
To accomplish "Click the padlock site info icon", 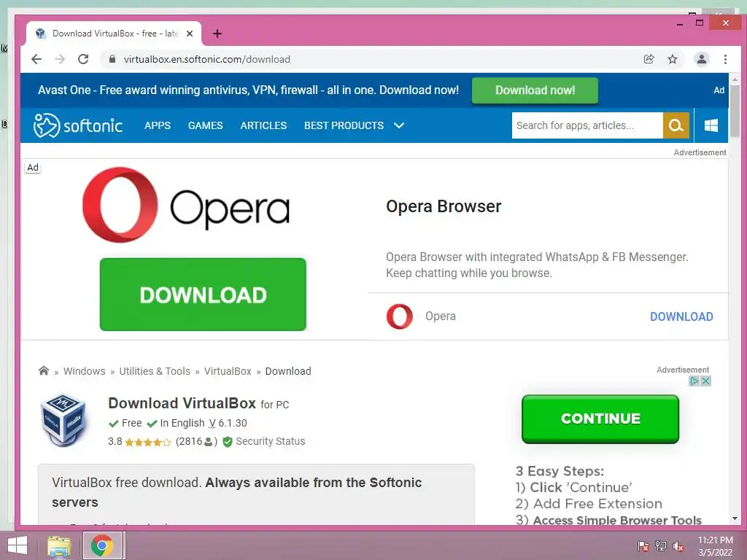I will tap(112, 59).
